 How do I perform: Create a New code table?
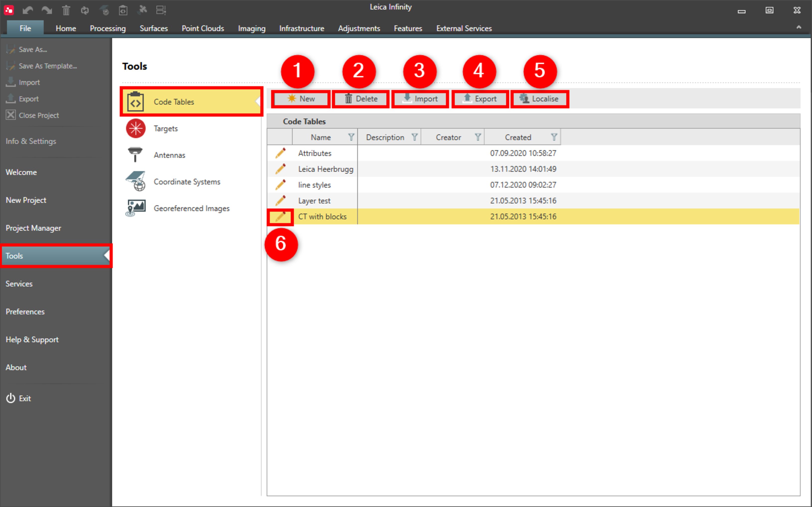pyautogui.click(x=301, y=99)
